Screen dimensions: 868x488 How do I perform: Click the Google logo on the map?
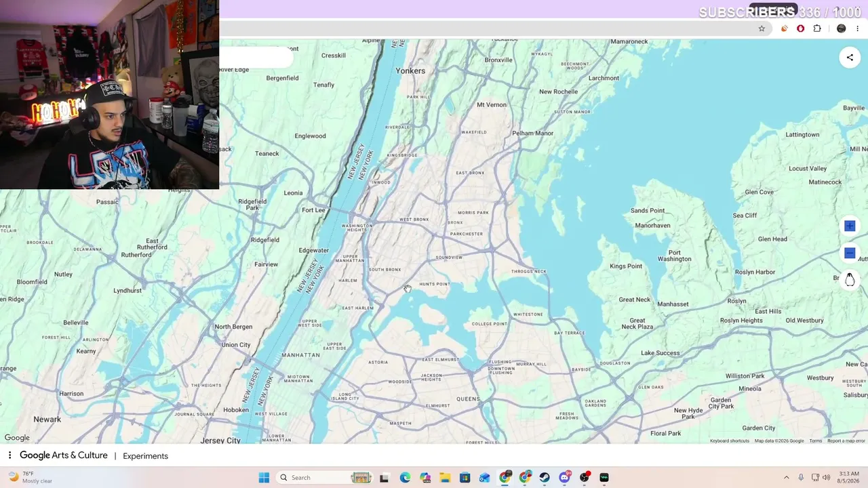(x=17, y=438)
